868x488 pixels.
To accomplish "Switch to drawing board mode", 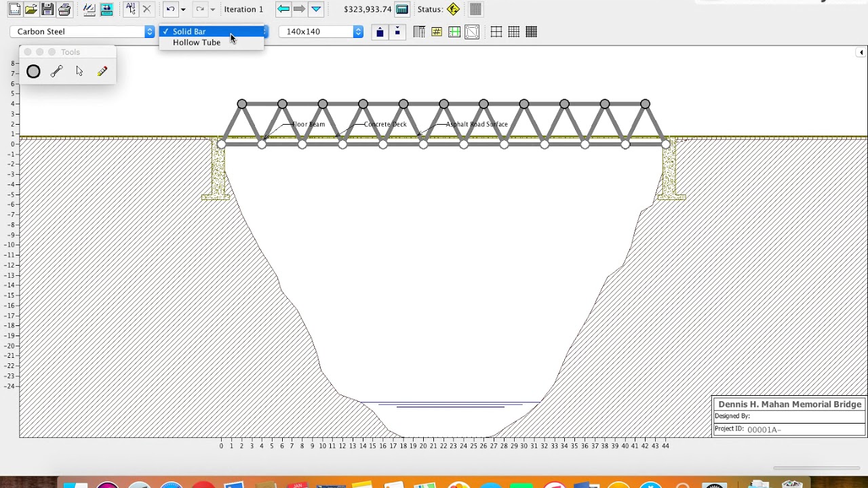I will point(89,9).
